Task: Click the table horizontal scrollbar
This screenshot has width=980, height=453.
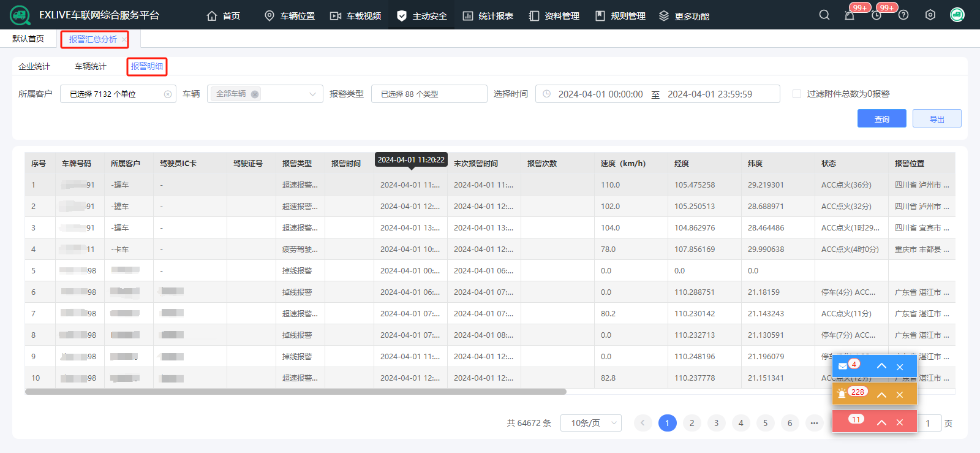Action: 295,392
